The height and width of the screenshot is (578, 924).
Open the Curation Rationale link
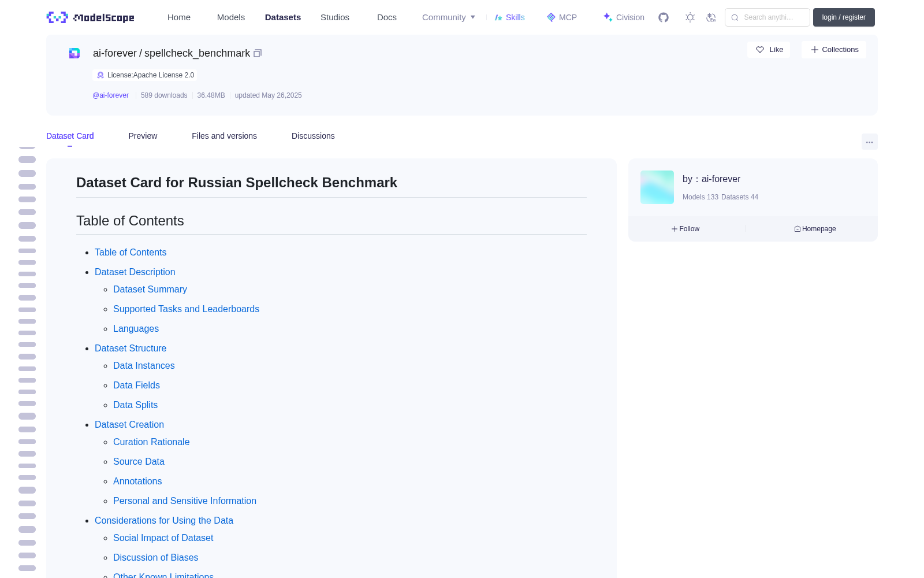coord(151,442)
